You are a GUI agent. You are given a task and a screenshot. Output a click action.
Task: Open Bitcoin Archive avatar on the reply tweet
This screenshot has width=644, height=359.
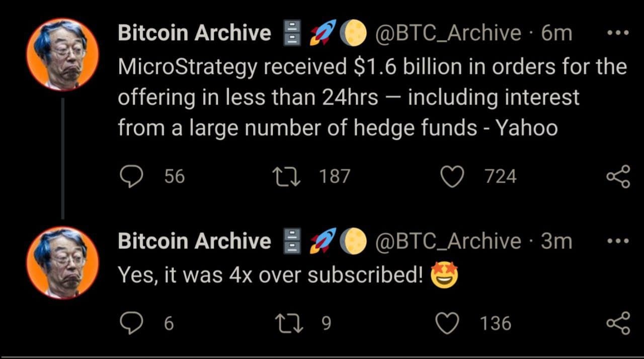[x=62, y=262]
